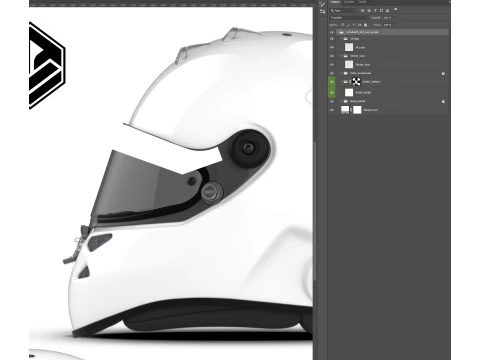The height and width of the screenshot is (360, 480).
Task: Collapse the green-eyed masked group arrow
Action: [342, 81]
